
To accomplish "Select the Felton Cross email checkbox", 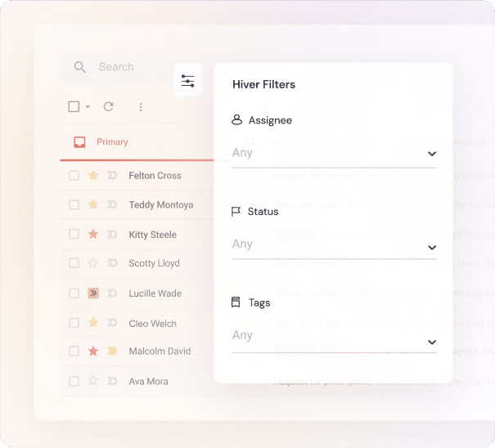I will (74, 176).
